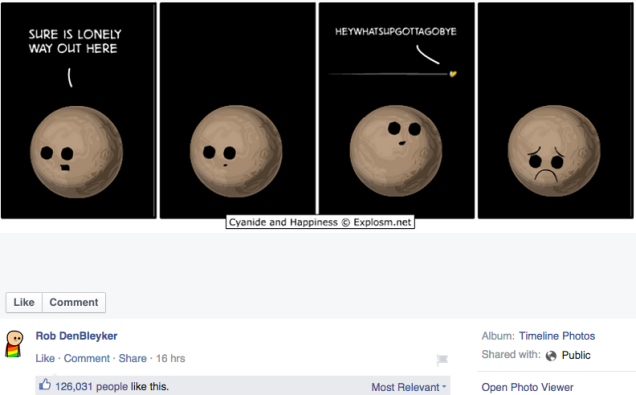
Task: Expand the Most Relevant sorting dropdown
Action: click(408, 387)
